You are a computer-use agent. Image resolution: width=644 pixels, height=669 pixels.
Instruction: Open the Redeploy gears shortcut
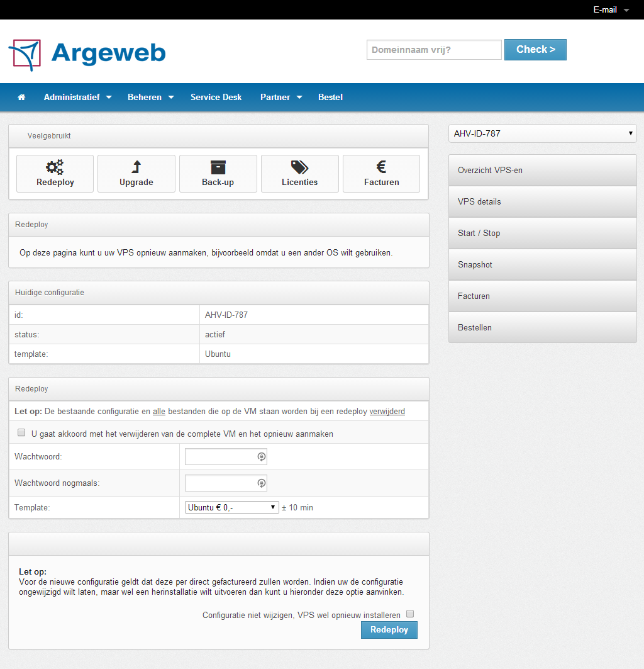pyautogui.click(x=55, y=174)
